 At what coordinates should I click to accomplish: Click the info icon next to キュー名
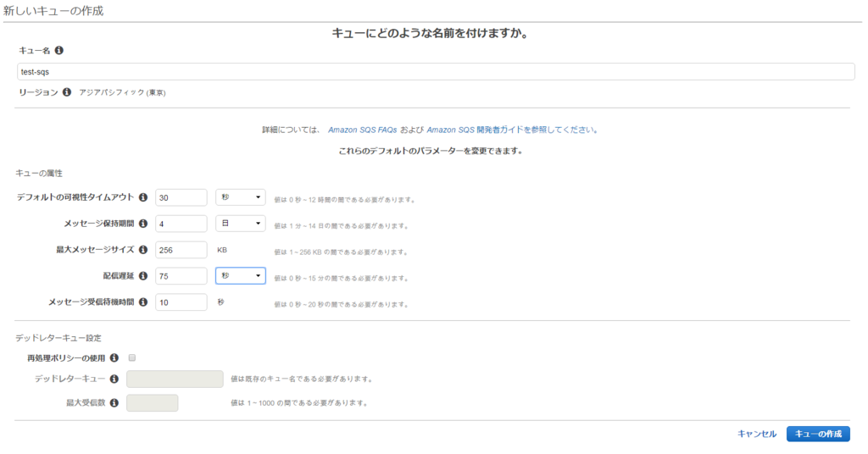(59, 50)
